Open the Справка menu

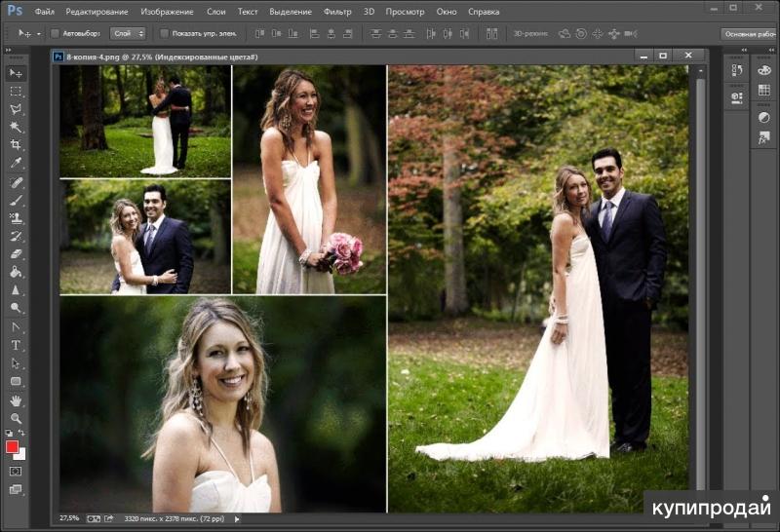[x=484, y=12]
